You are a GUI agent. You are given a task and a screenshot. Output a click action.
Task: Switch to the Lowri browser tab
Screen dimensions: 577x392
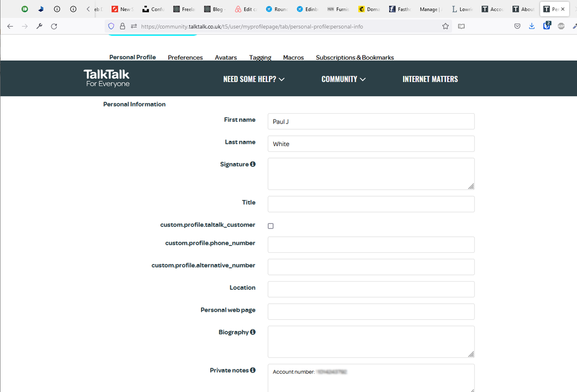[462, 9]
